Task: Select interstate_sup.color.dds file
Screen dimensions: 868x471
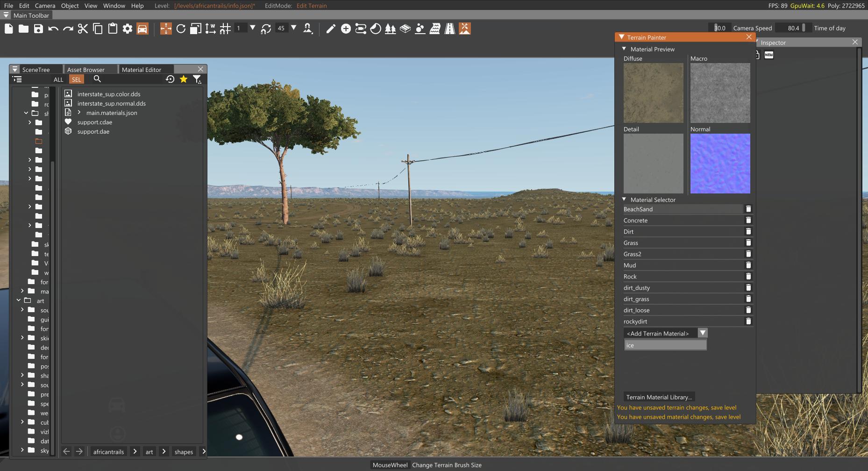Action: tap(108, 94)
